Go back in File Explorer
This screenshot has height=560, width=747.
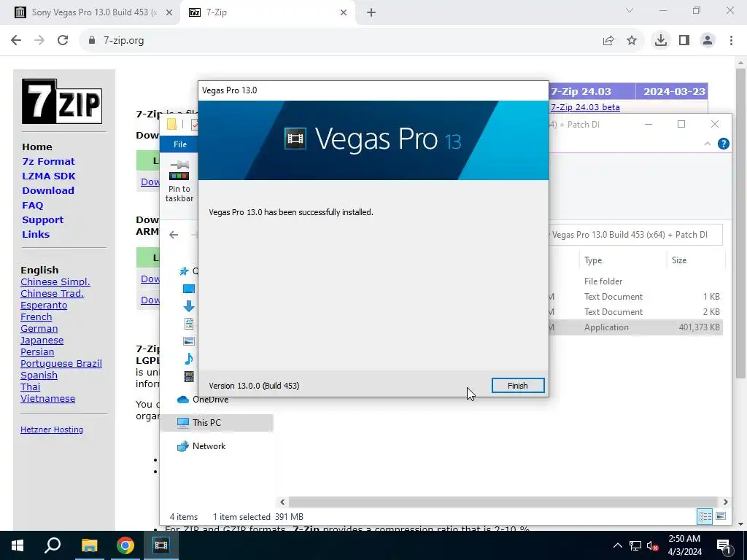(174, 235)
